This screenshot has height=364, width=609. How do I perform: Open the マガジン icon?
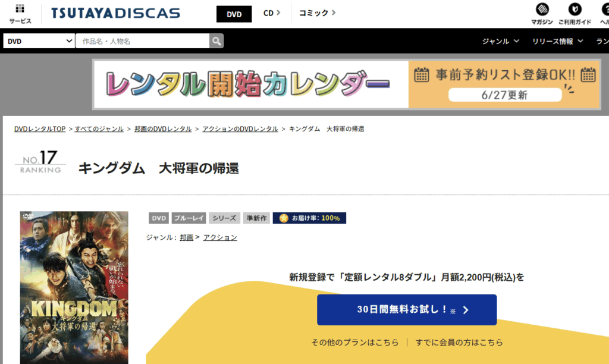point(542,14)
